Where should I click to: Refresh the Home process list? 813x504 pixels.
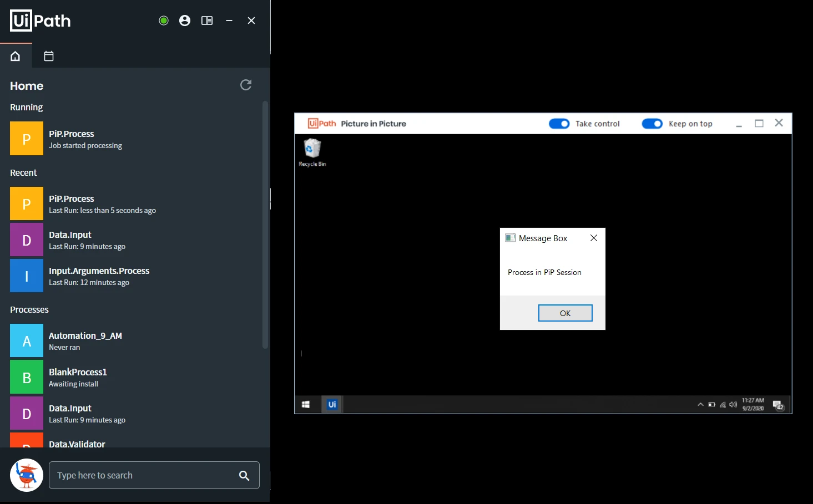tap(246, 85)
